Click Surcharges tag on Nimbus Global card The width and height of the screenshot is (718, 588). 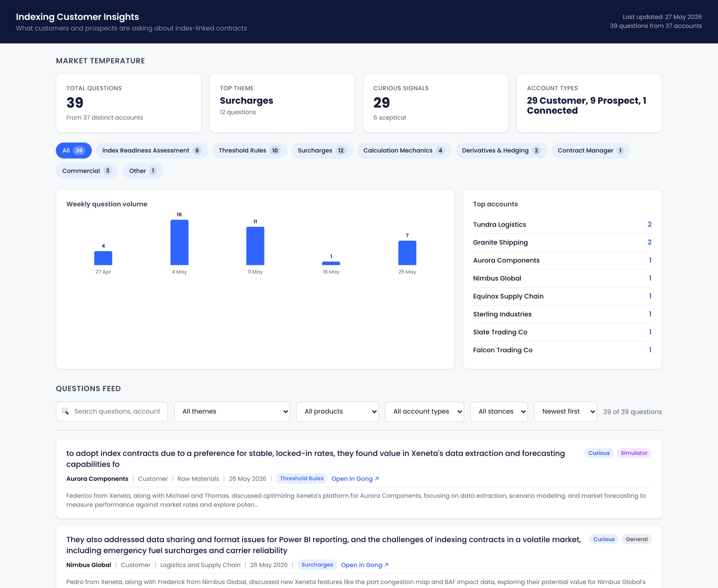click(317, 565)
